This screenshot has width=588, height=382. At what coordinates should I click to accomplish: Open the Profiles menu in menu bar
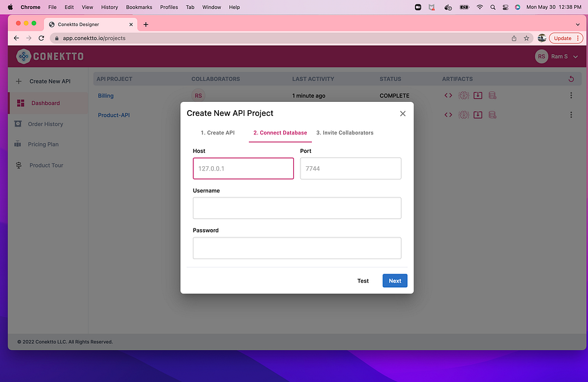click(169, 7)
